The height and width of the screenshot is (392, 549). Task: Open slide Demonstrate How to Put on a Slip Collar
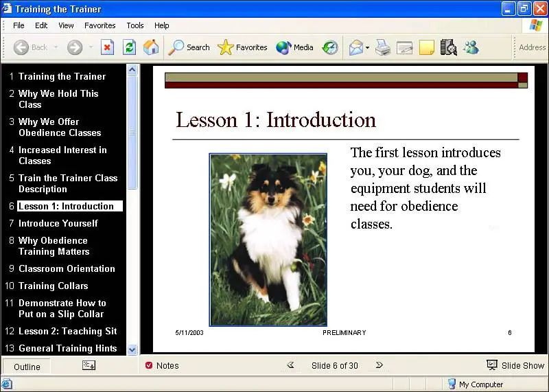(x=62, y=308)
